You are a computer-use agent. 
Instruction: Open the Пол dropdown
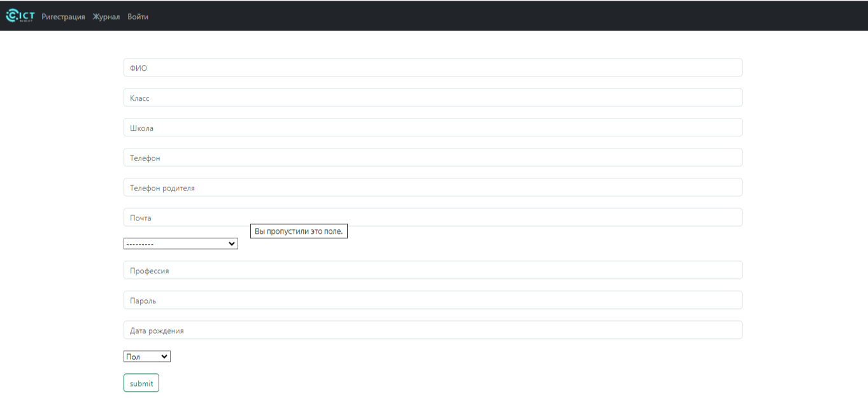147,357
